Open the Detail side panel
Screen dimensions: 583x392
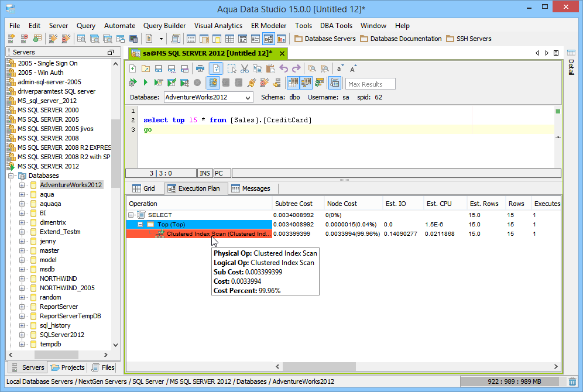point(571,67)
